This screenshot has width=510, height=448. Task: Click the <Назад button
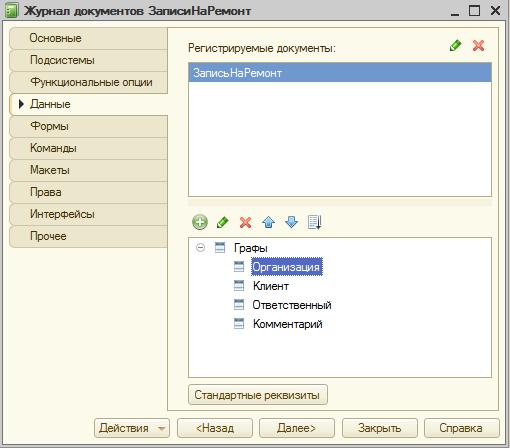[215, 428]
